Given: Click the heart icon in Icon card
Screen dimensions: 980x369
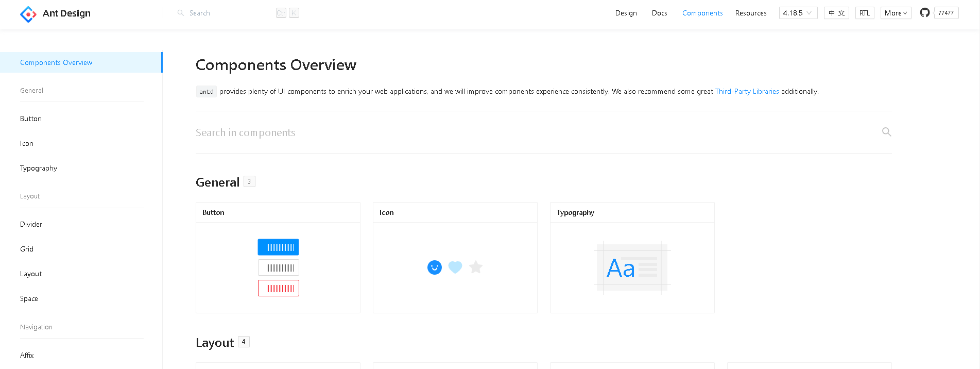Looking at the screenshot, I should click(x=455, y=267).
